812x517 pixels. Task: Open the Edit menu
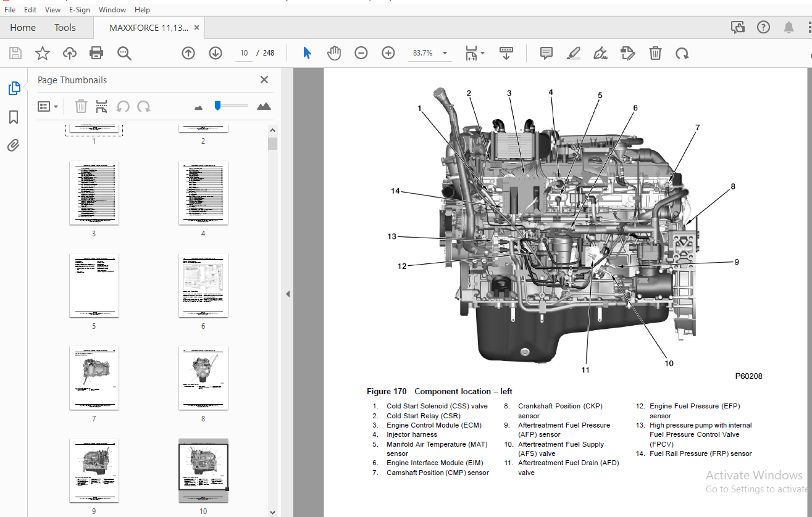(x=30, y=10)
